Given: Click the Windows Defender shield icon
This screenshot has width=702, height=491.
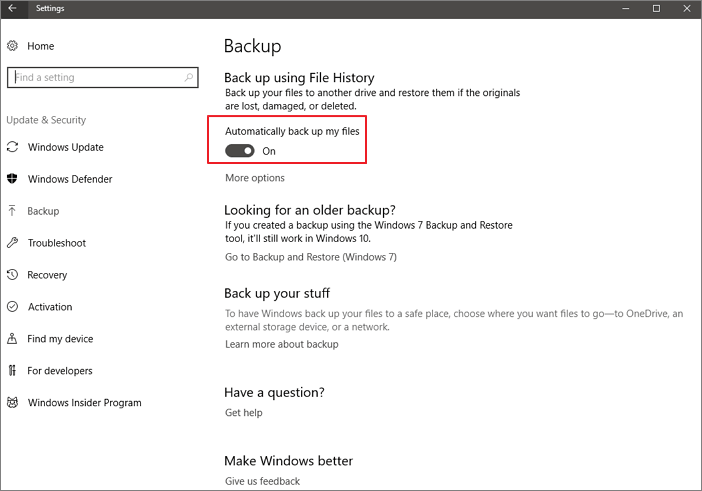Looking at the screenshot, I should pos(12,179).
